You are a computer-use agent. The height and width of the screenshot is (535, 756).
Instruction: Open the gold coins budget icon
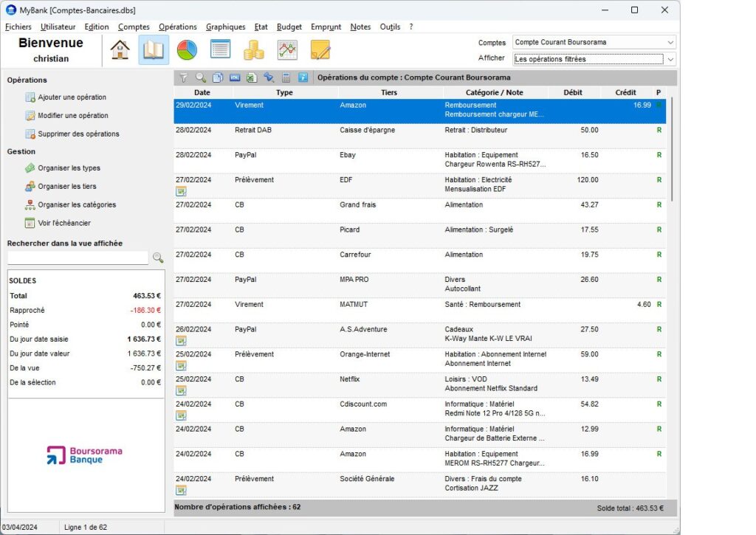tap(254, 49)
